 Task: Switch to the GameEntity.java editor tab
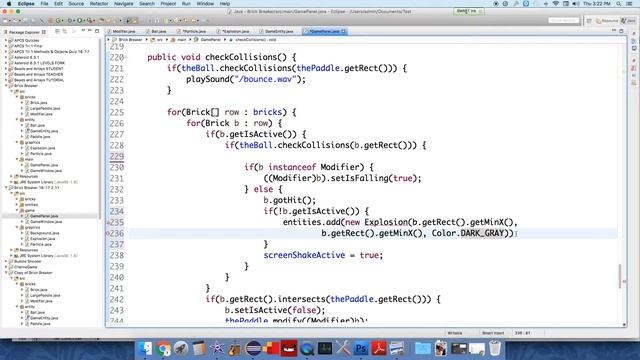pyautogui.click(x=276, y=31)
